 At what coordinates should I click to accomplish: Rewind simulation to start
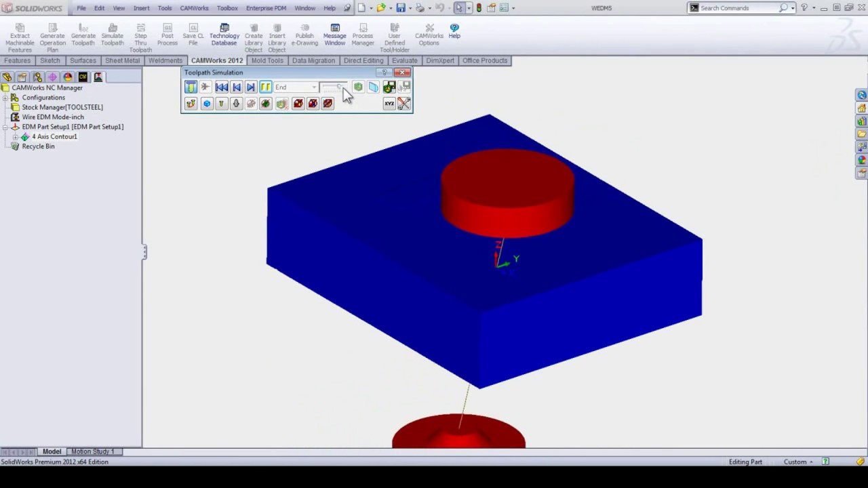(x=221, y=87)
